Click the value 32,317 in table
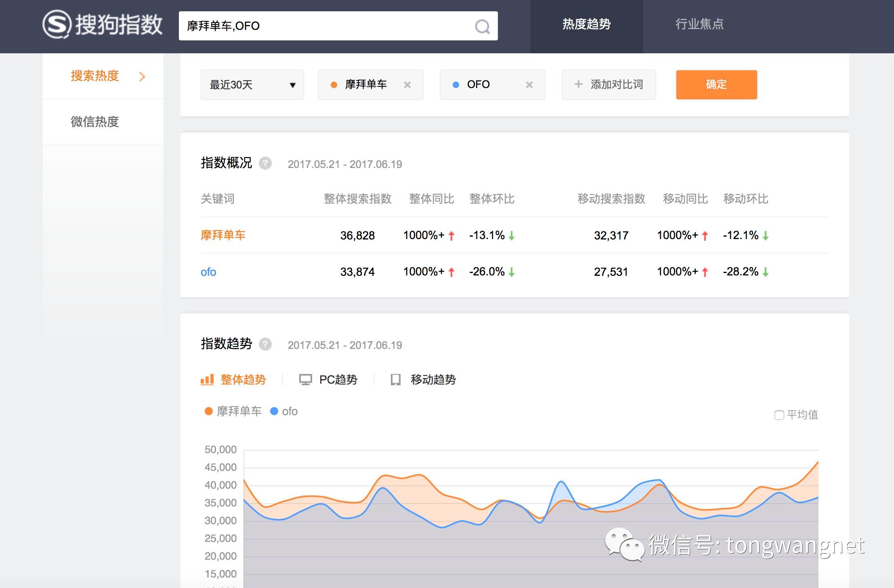This screenshot has height=588, width=894. click(x=611, y=235)
